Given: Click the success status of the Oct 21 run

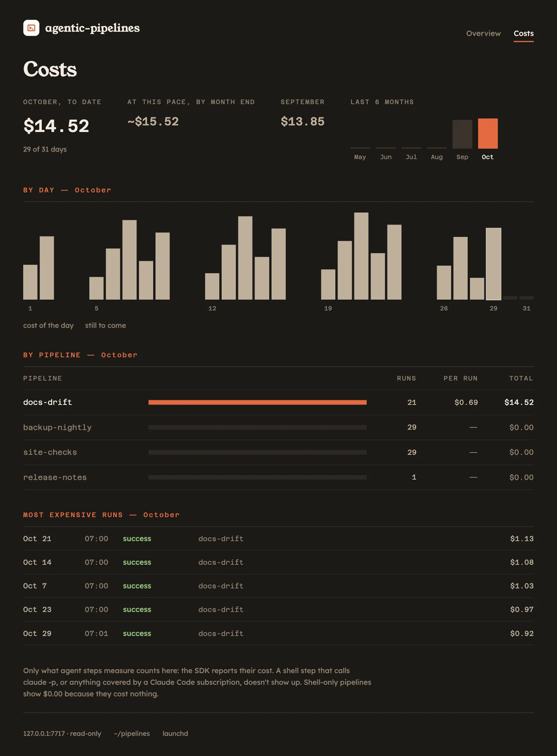Looking at the screenshot, I should click(137, 538).
